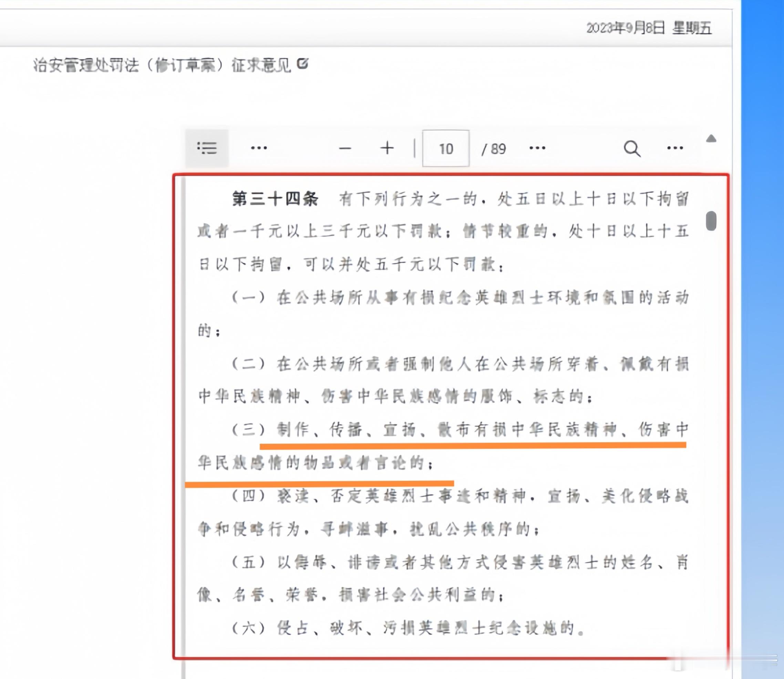The width and height of the screenshot is (784, 679).
Task: Click the title 治安管理处罚法（修订草案）征求意见
Action: (162, 65)
